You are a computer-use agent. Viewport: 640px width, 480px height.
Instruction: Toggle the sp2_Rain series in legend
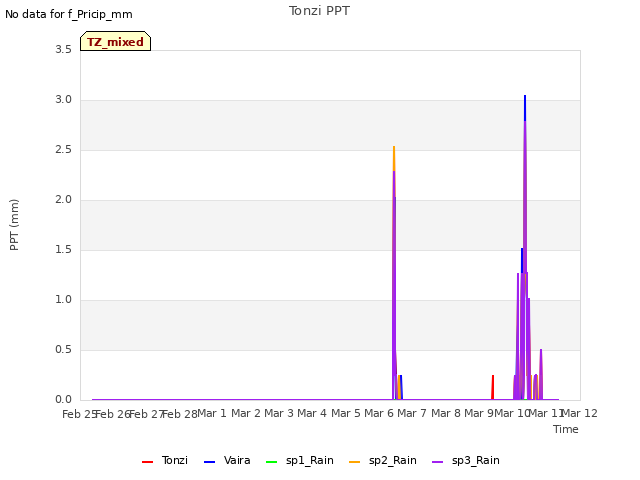[x=383, y=460]
